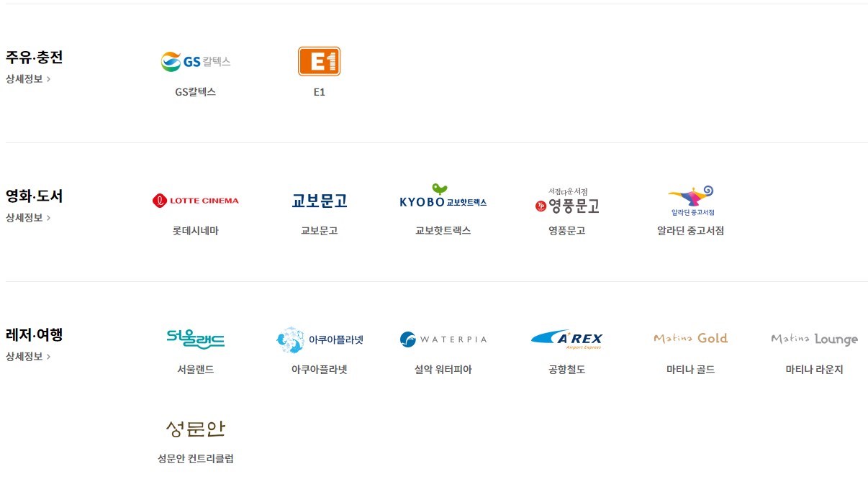Open the Lotte Cinema logo

[196, 201]
